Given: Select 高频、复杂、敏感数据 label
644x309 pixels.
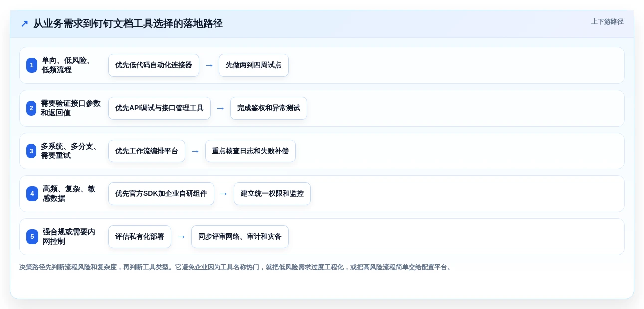Looking at the screenshot, I should point(69,194).
